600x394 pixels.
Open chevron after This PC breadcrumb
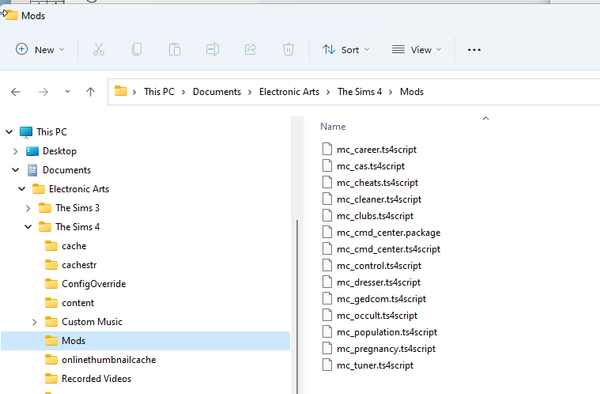[183, 92]
